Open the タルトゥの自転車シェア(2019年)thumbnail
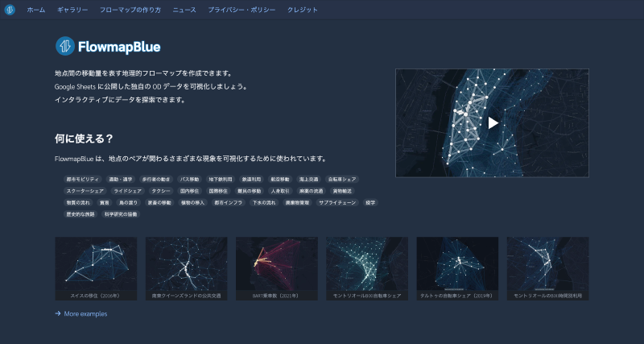The image size is (644, 344). pyautogui.click(x=457, y=268)
